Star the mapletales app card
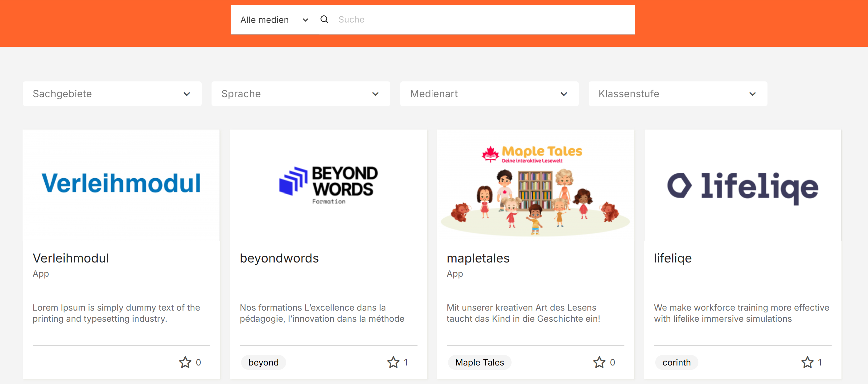The width and height of the screenshot is (868, 384). [599, 362]
